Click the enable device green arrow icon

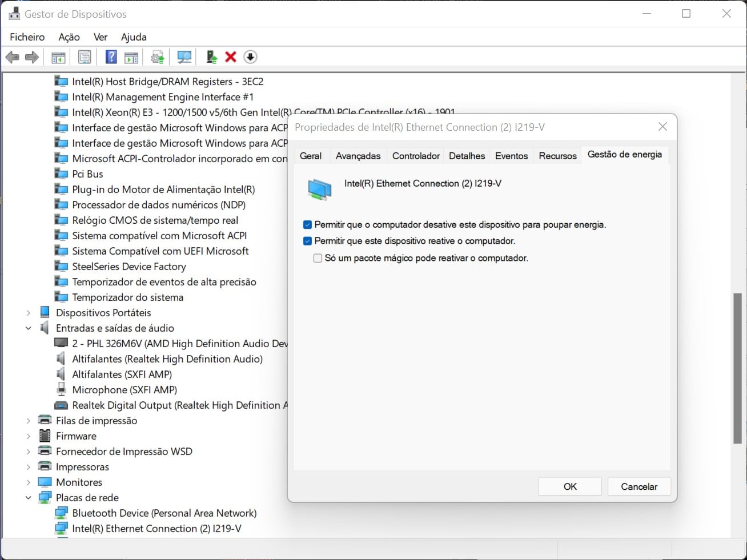click(x=212, y=57)
